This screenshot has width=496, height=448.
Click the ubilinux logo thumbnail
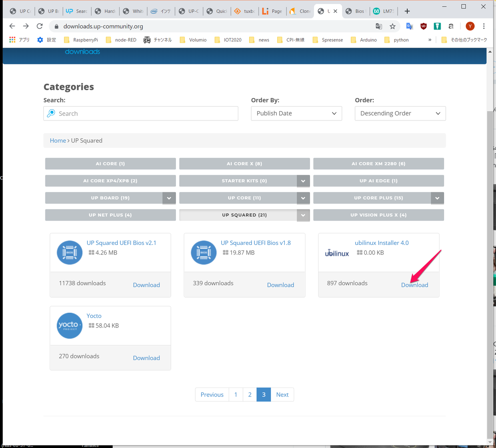coord(337,253)
